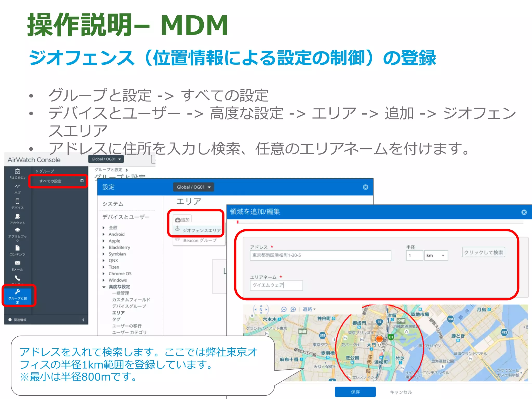Select ユーザー カテゴリ tree item
This screenshot has height=399, width=532.
(x=129, y=332)
